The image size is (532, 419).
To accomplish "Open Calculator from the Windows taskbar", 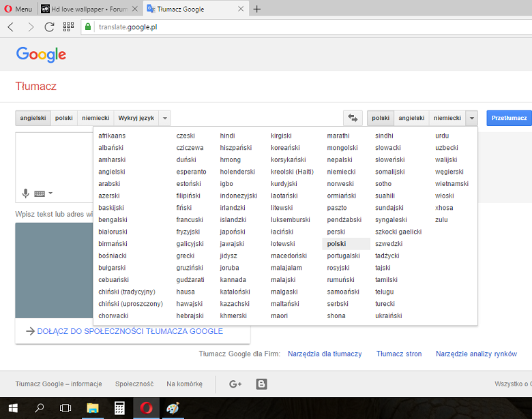I will click(119, 408).
